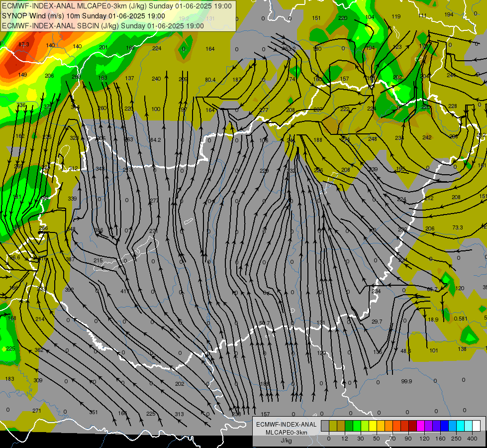Click the J/kg unit label in legend
The image size is (487, 448).
point(286,441)
